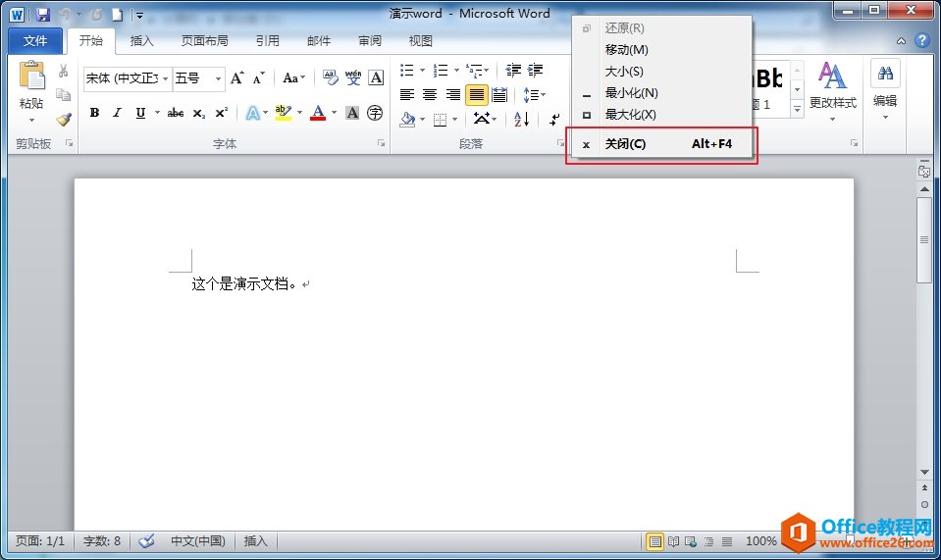Click the red font color swatch
Viewport: 941px width, 560px height.
coord(317,114)
